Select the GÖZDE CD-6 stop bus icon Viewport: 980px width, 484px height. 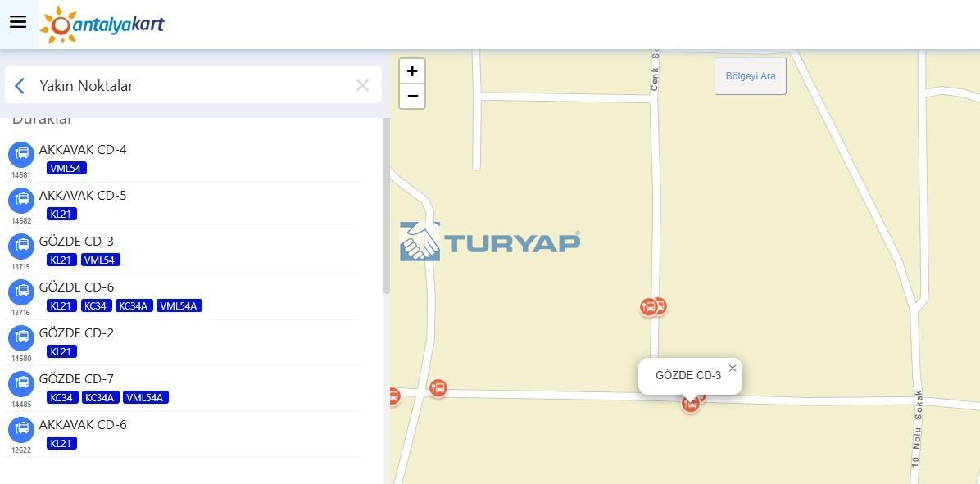tap(21, 292)
